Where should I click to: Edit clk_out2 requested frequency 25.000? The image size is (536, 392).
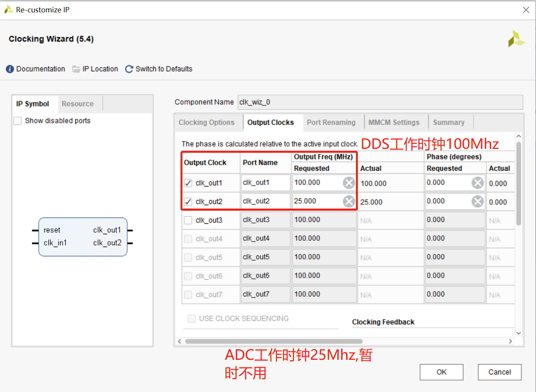coord(317,201)
